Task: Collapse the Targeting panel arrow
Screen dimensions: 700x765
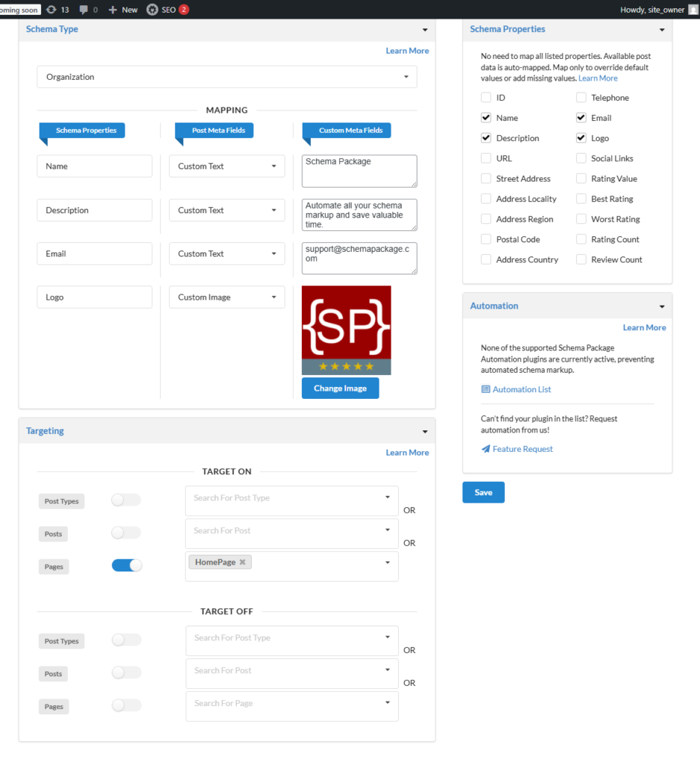Action: point(425,432)
